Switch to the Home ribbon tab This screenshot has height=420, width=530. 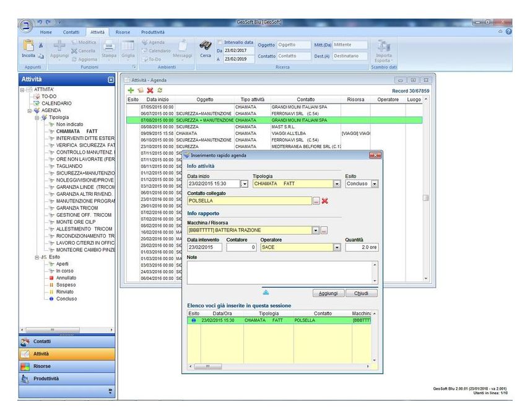(x=46, y=32)
